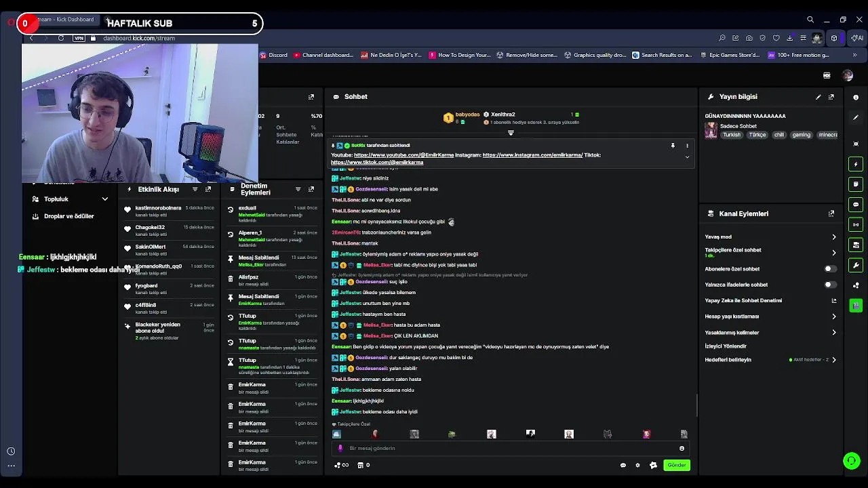Open the Search Results bookmark
This screenshot has width=868, height=488.
point(662,55)
